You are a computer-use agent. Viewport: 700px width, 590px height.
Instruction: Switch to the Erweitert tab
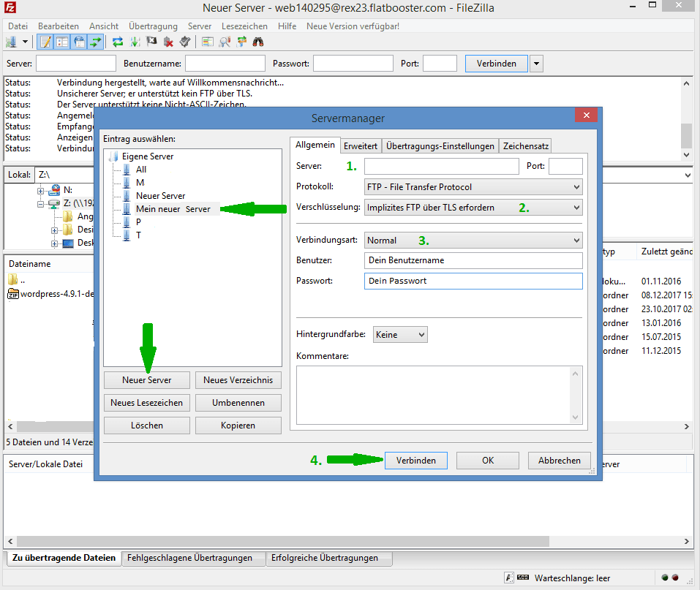pos(361,146)
